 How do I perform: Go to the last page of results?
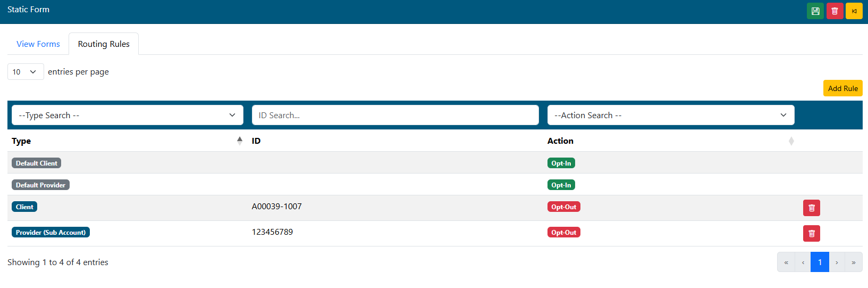(853, 262)
